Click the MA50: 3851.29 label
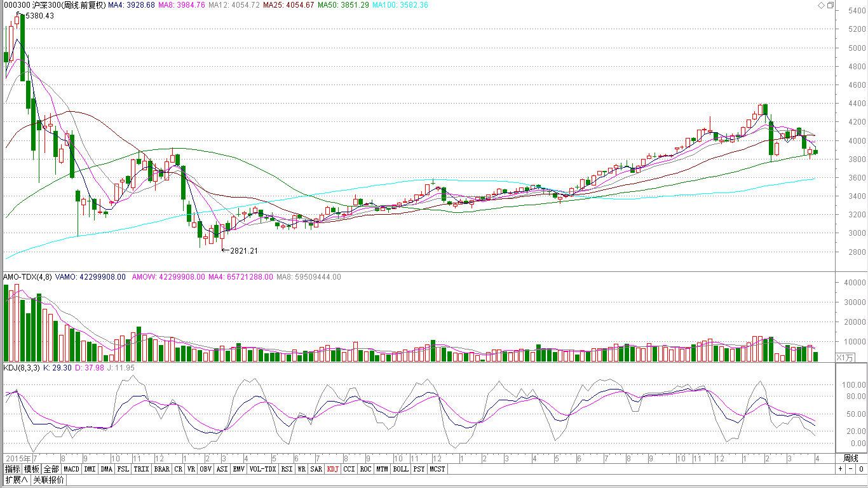868x488 pixels. coord(344,5)
